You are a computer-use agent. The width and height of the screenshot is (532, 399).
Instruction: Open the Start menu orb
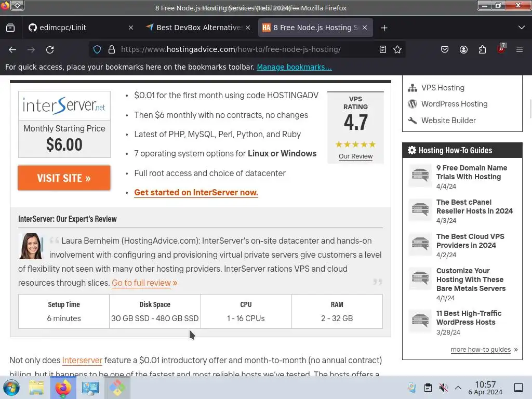11,388
